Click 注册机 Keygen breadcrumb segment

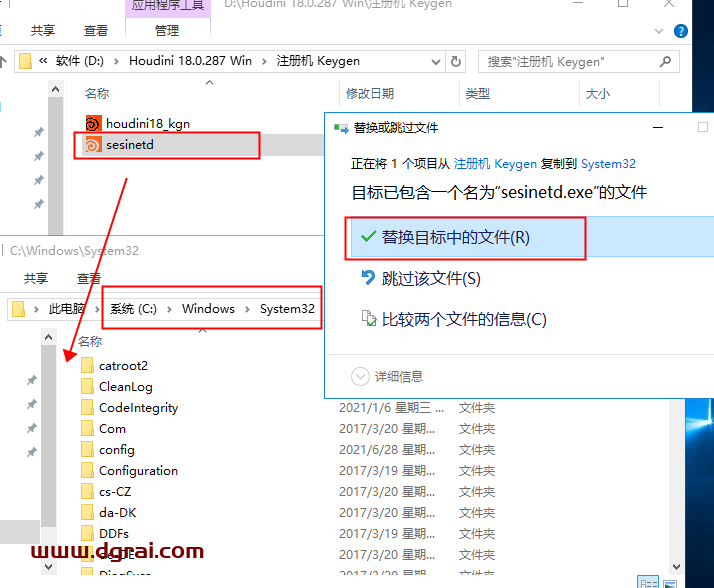[x=318, y=61]
